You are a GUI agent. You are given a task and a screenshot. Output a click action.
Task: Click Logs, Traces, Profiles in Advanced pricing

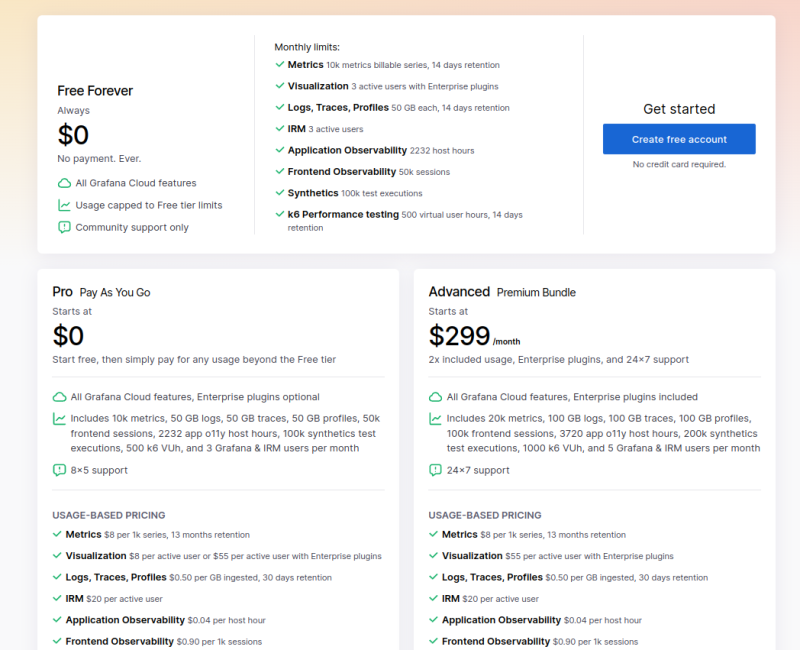click(492, 577)
